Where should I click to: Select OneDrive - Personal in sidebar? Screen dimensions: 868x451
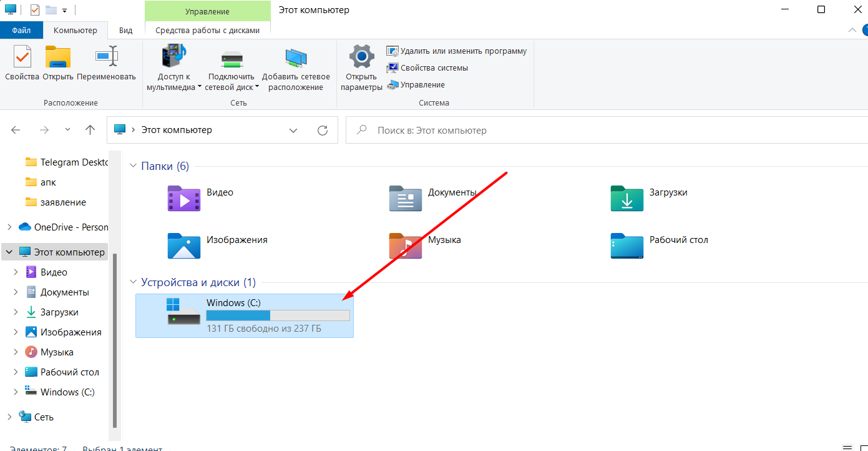pyautogui.click(x=64, y=227)
